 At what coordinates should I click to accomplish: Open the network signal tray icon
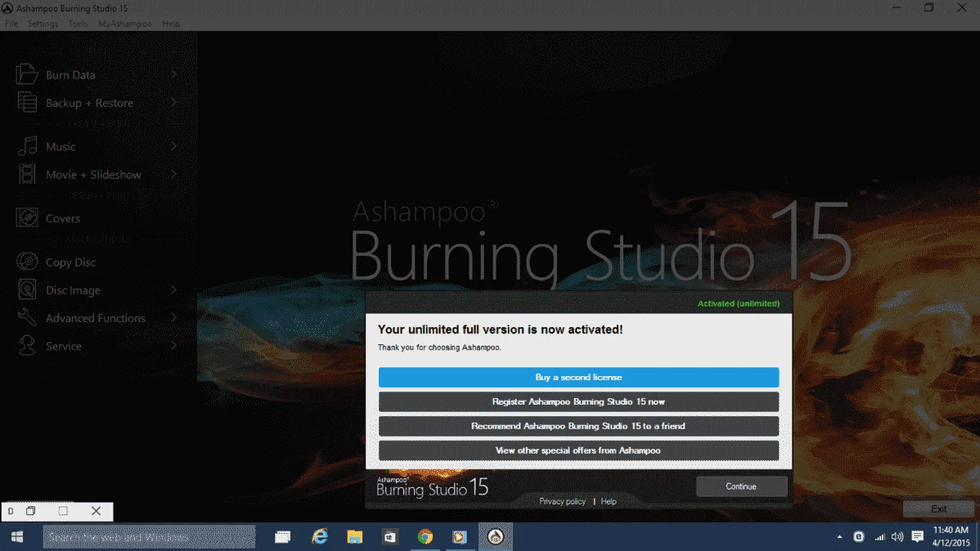coord(879,536)
